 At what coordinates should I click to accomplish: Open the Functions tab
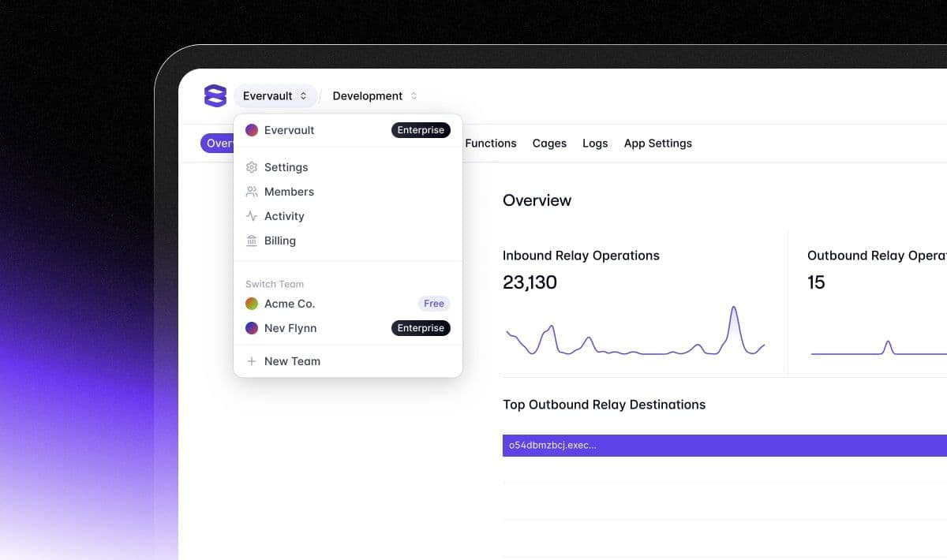(x=490, y=144)
